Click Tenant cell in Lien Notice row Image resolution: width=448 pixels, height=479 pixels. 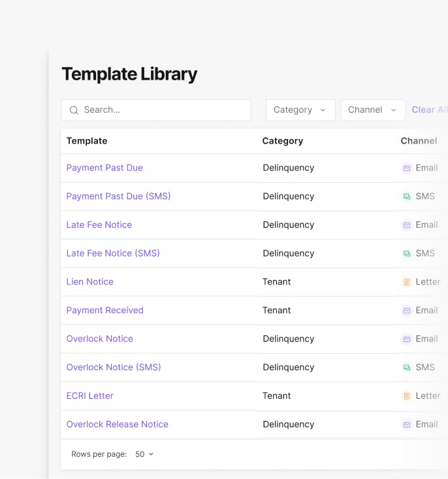tap(276, 282)
